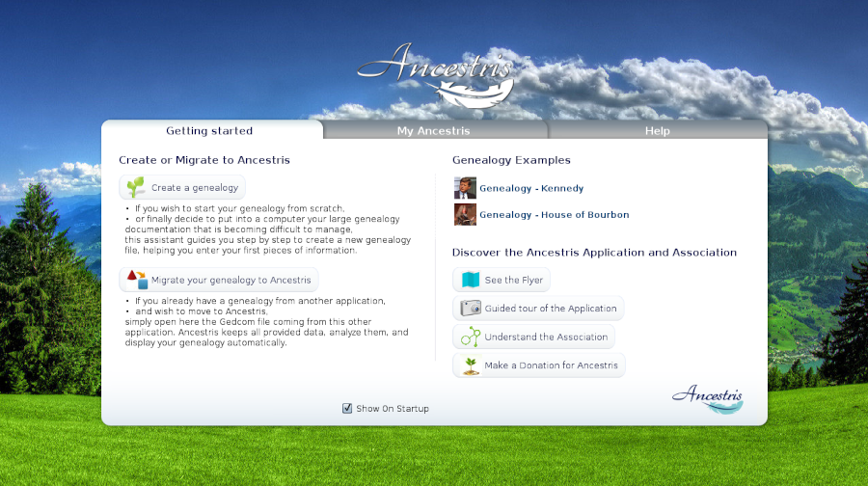Uncheck the Show On Startup checkbox
The image size is (868, 486).
pos(347,409)
